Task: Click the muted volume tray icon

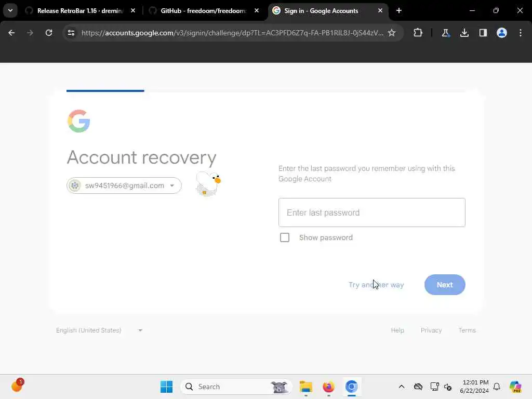Action: pyautogui.click(x=448, y=387)
